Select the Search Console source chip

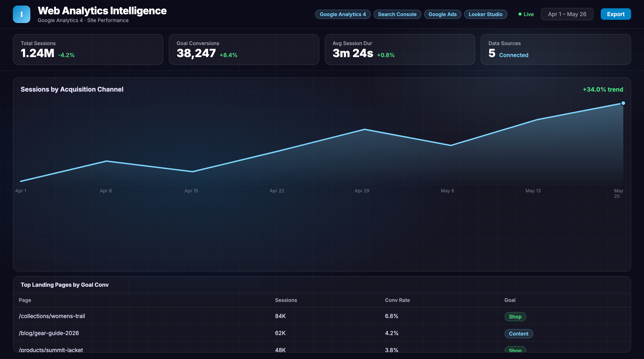click(x=397, y=14)
